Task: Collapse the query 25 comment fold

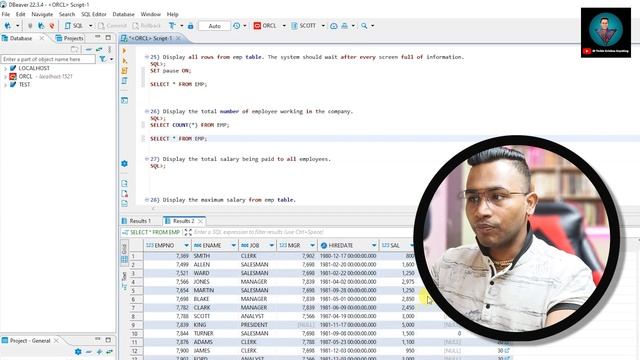Action: click(147, 57)
